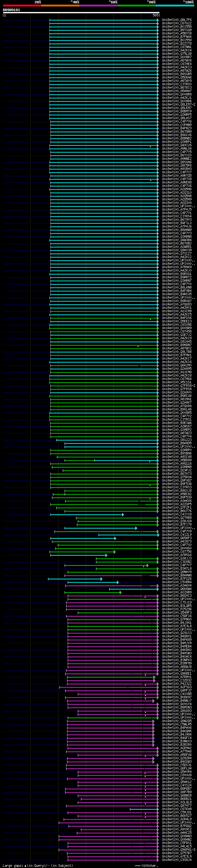
Task: Select hit label UniRef100_A7R516
Action: pos(176,555)
